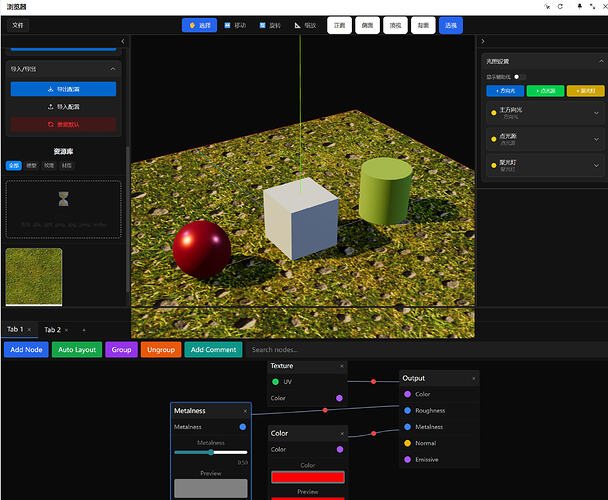
Task: Switch to 侧视 side view
Action: click(x=367, y=25)
